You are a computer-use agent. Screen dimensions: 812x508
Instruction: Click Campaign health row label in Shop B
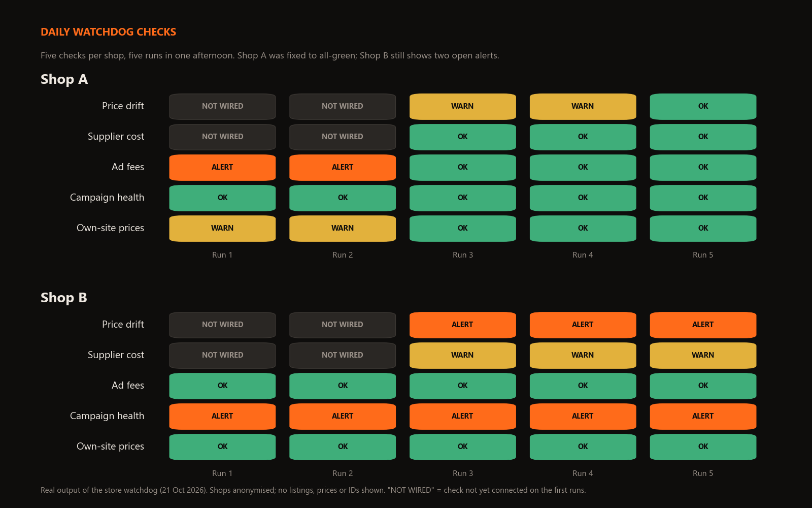coord(107,416)
